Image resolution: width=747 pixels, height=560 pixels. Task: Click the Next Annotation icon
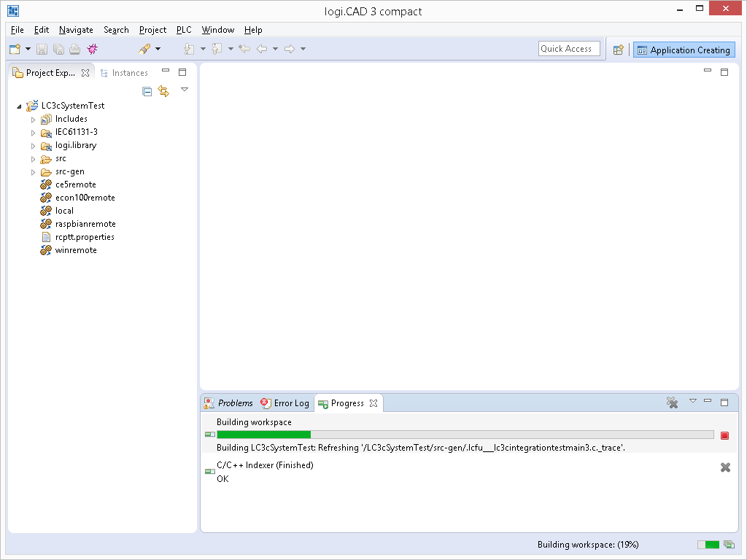pyautogui.click(x=189, y=49)
